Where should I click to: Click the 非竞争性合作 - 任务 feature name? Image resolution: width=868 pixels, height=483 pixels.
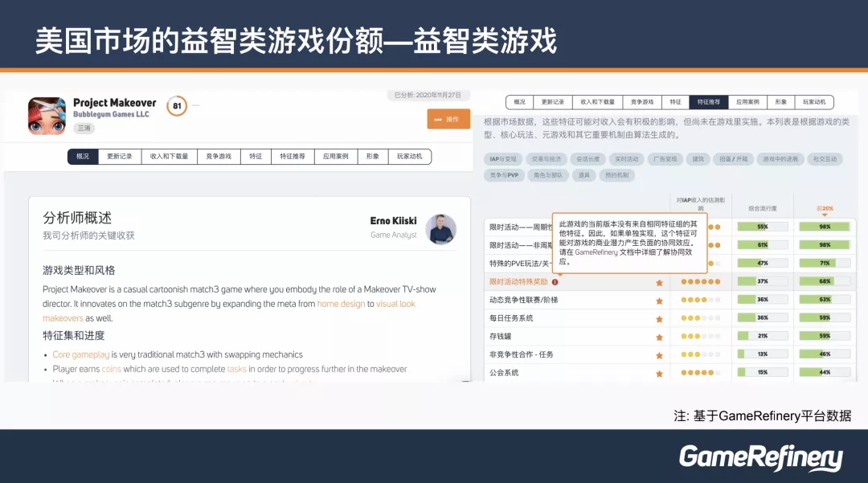point(521,354)
